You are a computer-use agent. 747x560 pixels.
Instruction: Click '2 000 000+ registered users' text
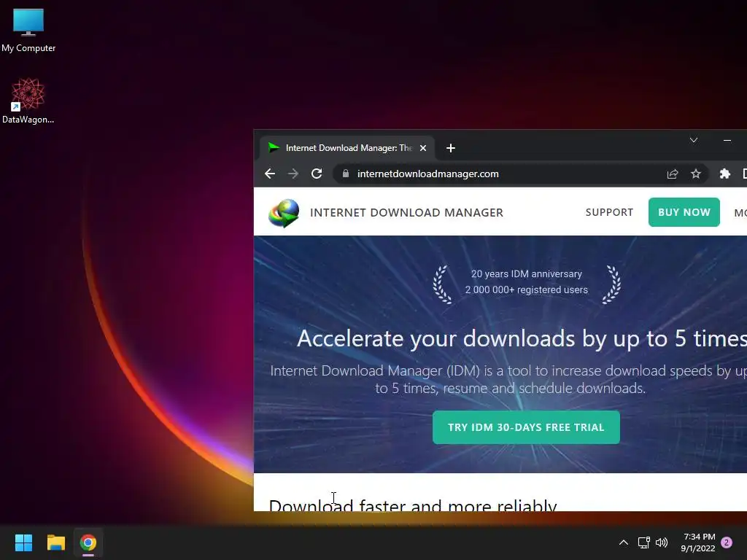(527, 289)
